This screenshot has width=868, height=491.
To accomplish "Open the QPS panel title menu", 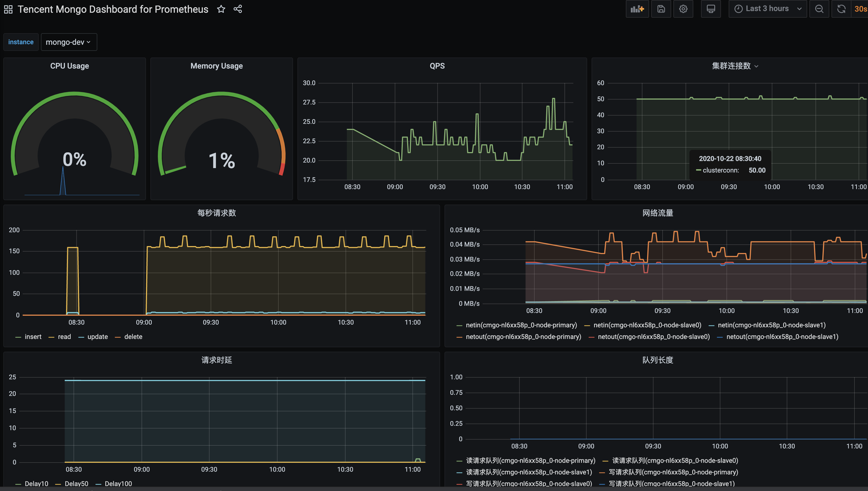I will tap(437, 66).
